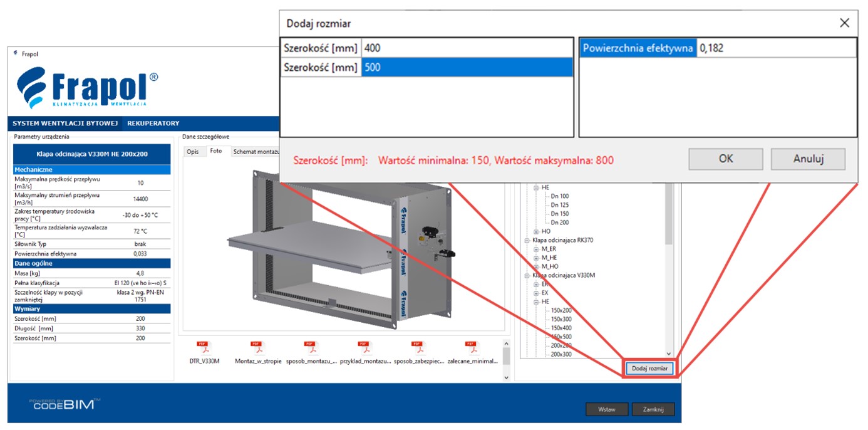This screenshot has width=868, height=430.
Task: Collapse the HE node above Dn 100
Action: click(536, 187)
